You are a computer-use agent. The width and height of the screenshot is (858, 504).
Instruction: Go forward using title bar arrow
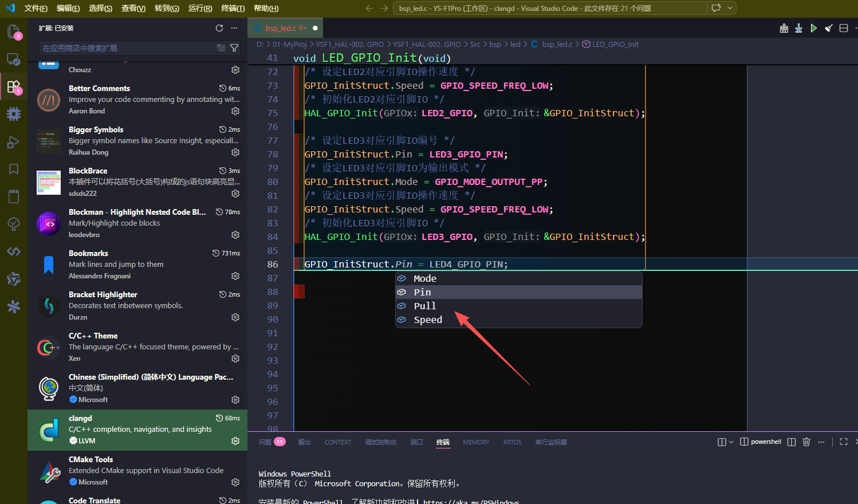[x=384, y=8]
